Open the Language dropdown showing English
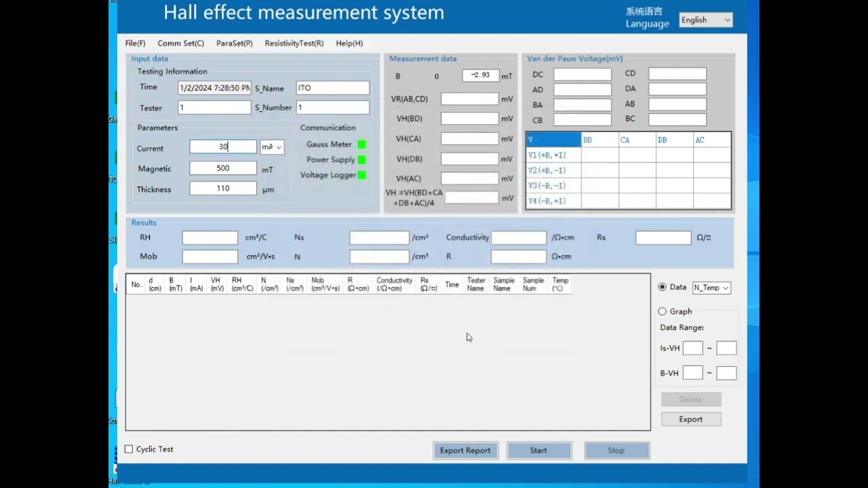 point(705,20)
